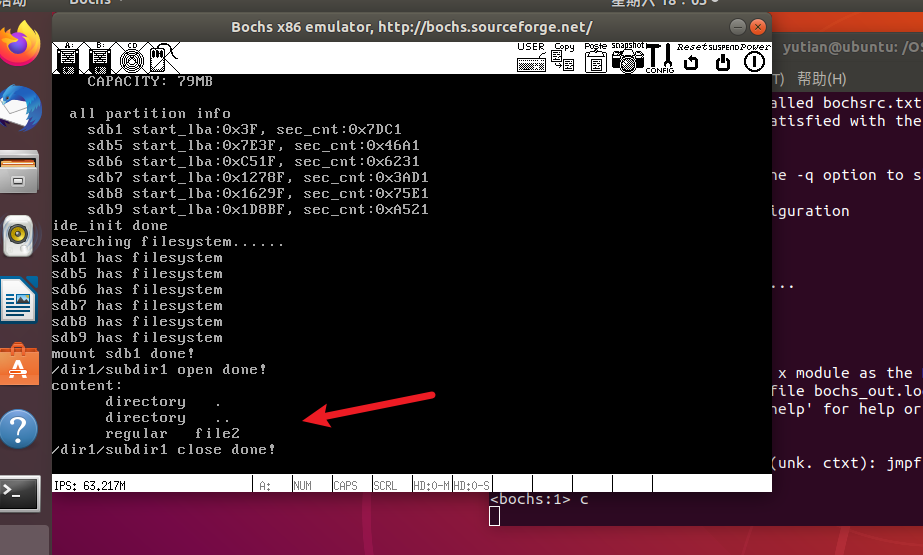
Task: Click the floppy B: drive icon
Action: 98,59
